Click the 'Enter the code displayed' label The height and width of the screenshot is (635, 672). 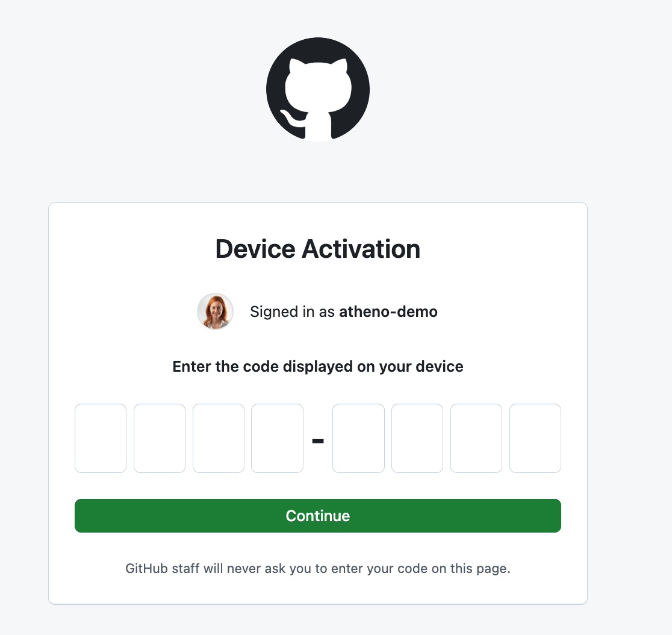click(318, 366)
